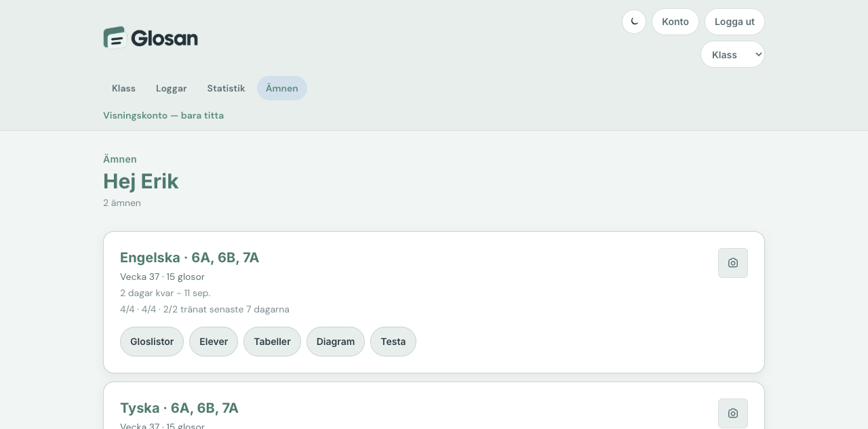Toggle dark mode with moon icon
Viewport: 868px width, 429px height.
[634, 22]
